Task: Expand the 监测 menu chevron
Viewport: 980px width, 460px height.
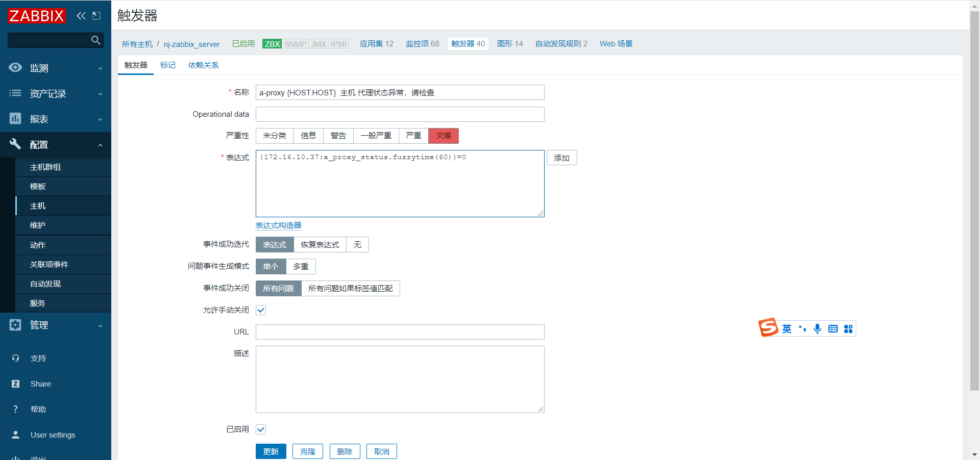Action: (100, 68)
